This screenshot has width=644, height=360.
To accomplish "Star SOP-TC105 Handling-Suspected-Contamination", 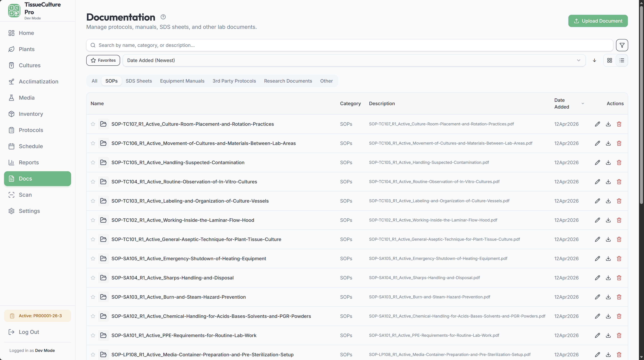I will pyautogui.click(x=93, y=163).
